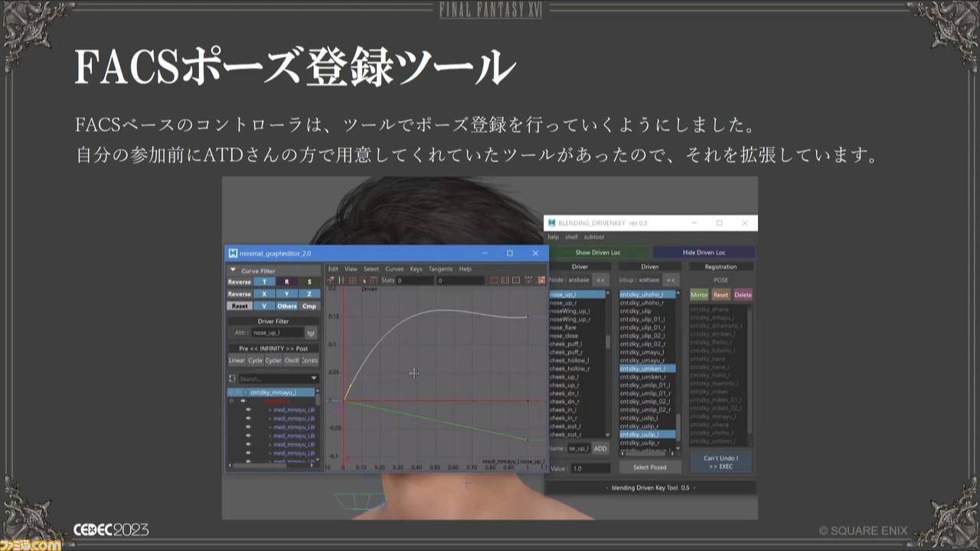Click Select Posed button
Viewport: 980px width, 551px height.
[x=649, y=467]
